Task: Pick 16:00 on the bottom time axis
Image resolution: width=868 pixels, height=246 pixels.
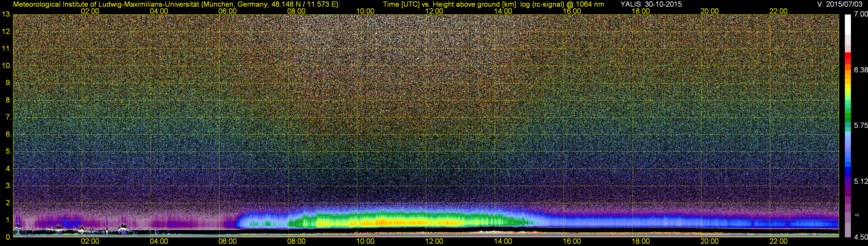Action: 572,242
